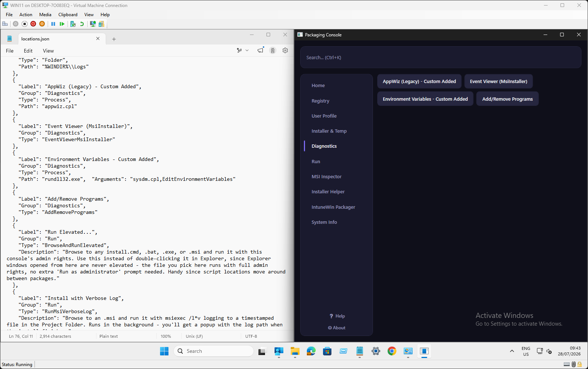Click the Ln 76, Col 11 position indicator
The width and height of the screenshot is (588, 369).
[21, 336]
